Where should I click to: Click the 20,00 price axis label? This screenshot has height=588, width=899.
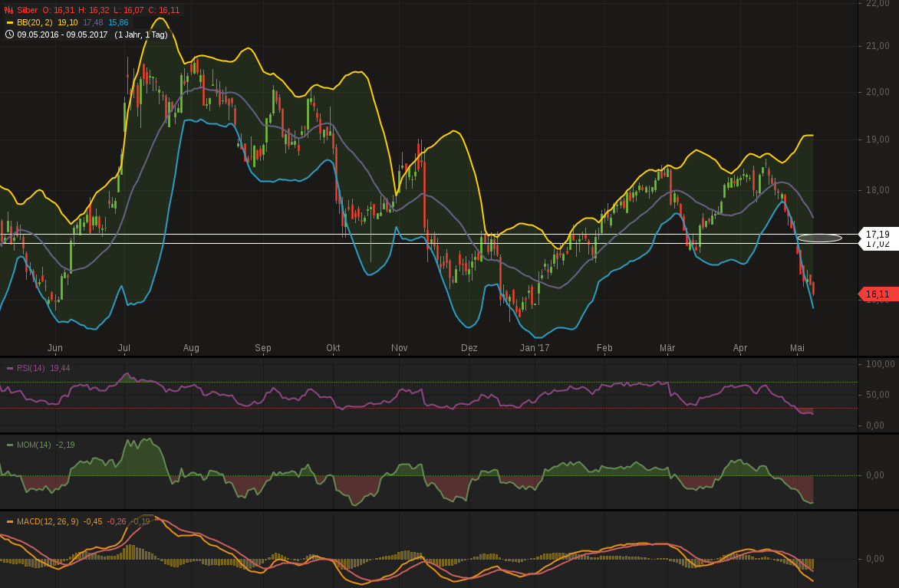coord(878,92)
